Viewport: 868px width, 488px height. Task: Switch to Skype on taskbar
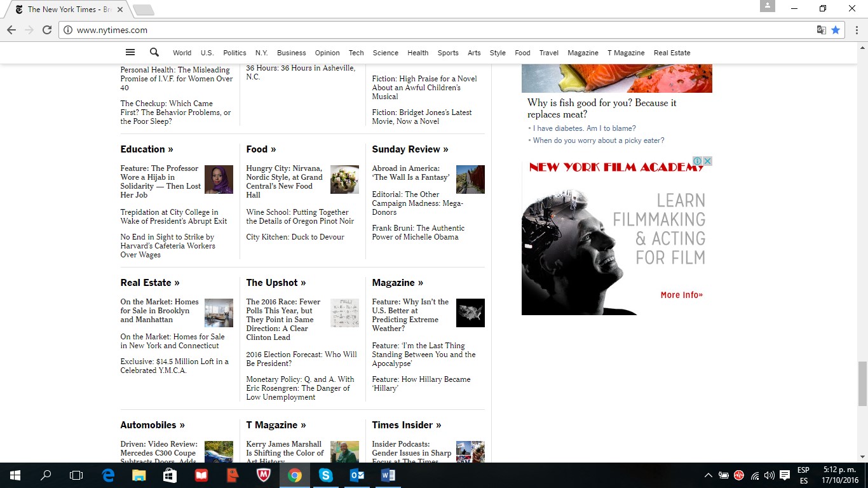[326, 475]
